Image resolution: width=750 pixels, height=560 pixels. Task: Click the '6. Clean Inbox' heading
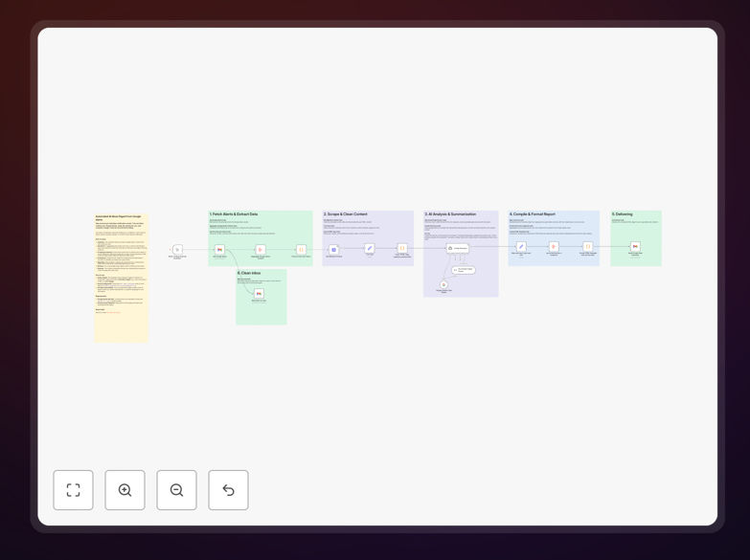[249, 273]
